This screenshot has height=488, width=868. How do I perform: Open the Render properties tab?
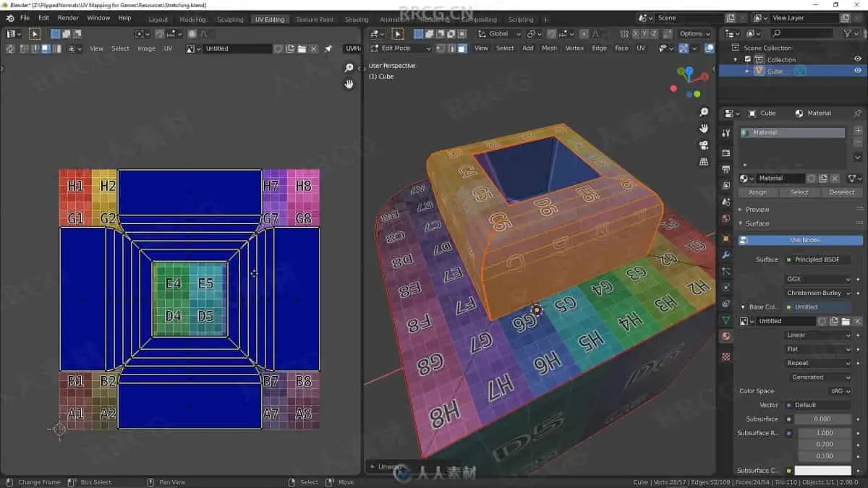pos(726,153)
